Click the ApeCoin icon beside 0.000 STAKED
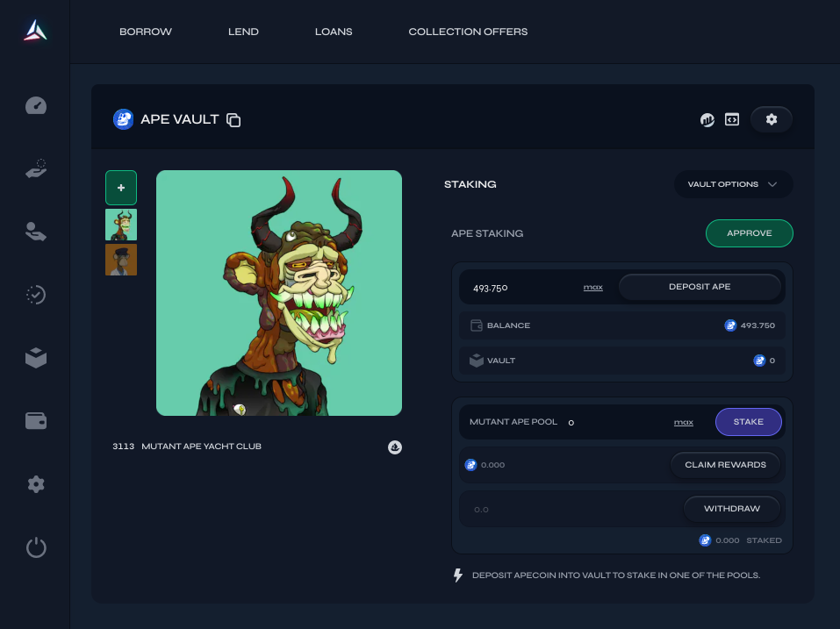This screenshot has width=840, height=629. pyautogui.click(x=705, y=540)
